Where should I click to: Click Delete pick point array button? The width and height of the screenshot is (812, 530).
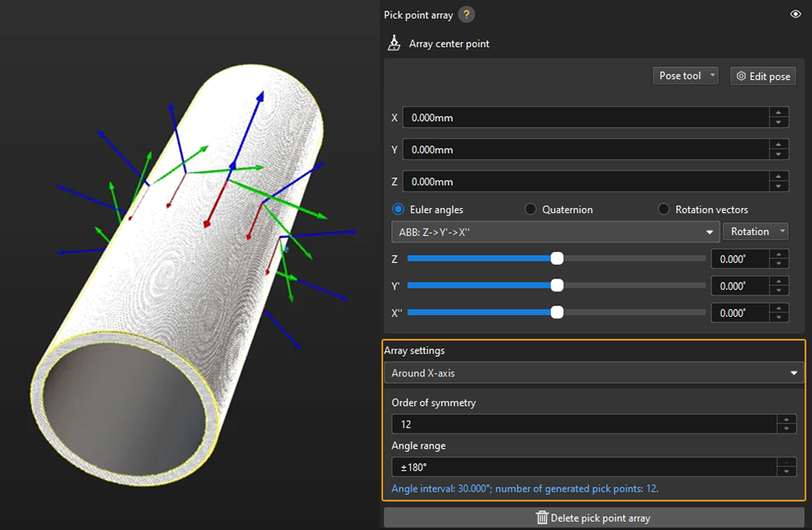[594, 518]
